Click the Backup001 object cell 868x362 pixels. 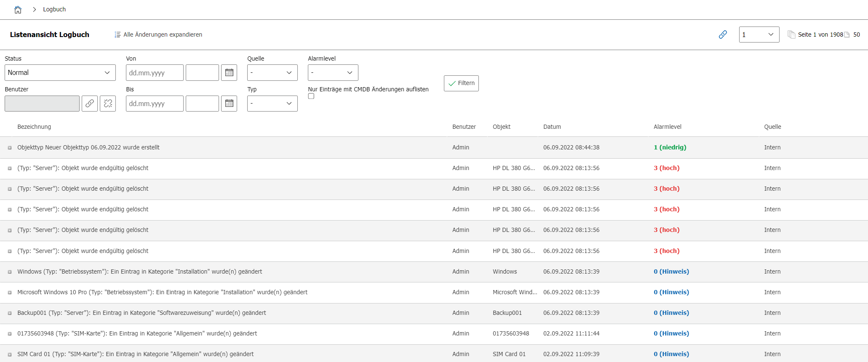507,313
